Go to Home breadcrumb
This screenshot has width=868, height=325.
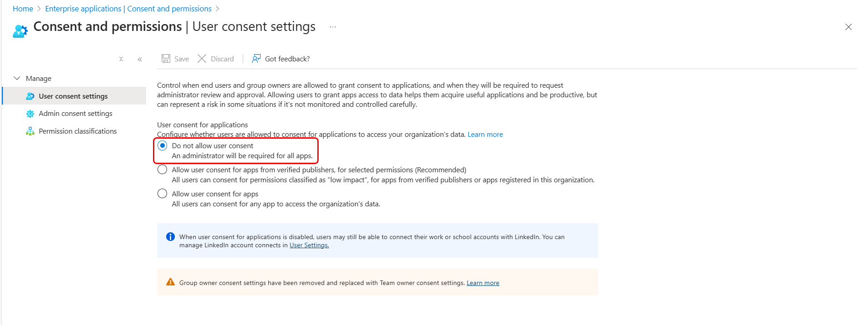click(x=23, y=9)
